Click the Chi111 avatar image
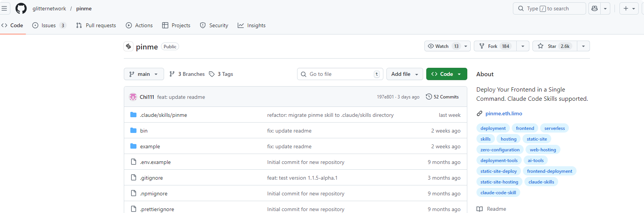The height and width of the screenshot is (213, 644). coord(133,97)
